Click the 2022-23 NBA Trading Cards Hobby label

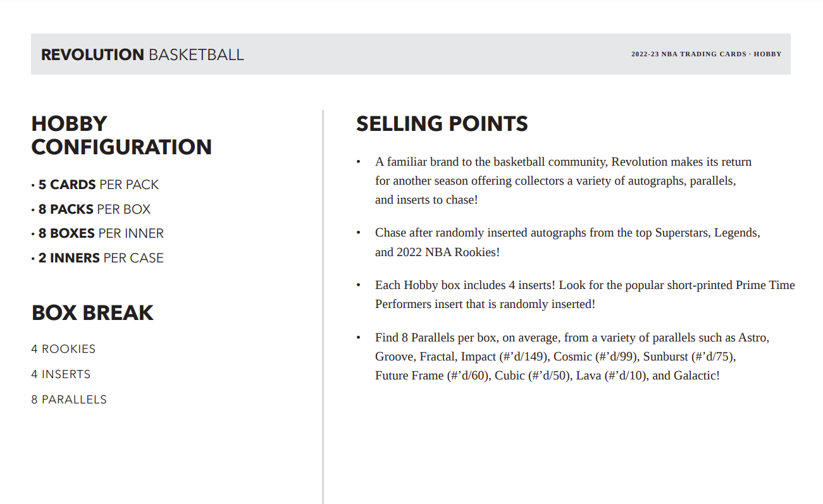(706, 54)
